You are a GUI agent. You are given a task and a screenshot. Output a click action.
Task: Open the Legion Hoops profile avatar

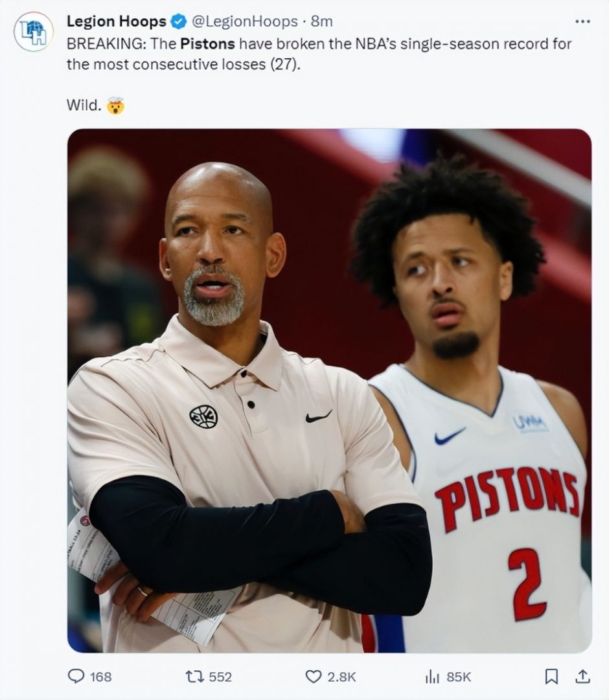(34, 32)
